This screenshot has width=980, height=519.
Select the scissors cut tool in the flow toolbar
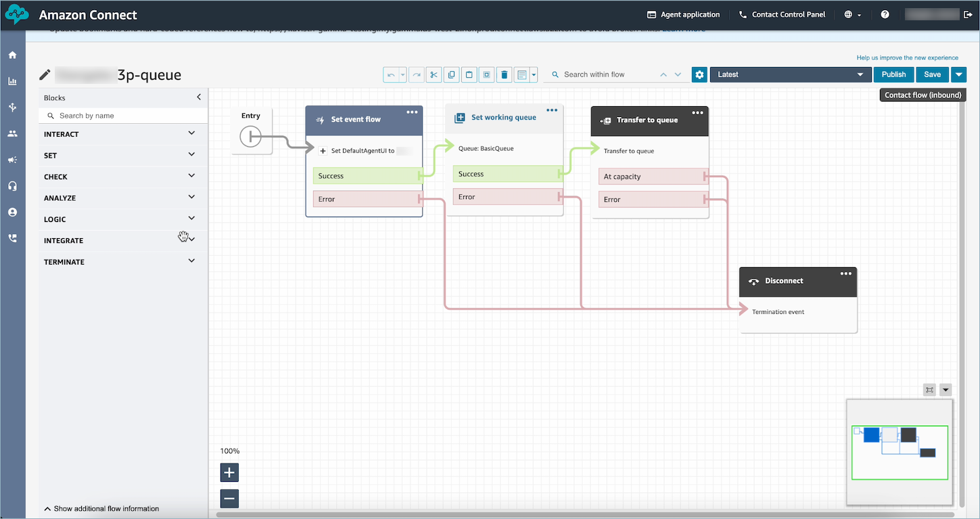pos(434,74)
